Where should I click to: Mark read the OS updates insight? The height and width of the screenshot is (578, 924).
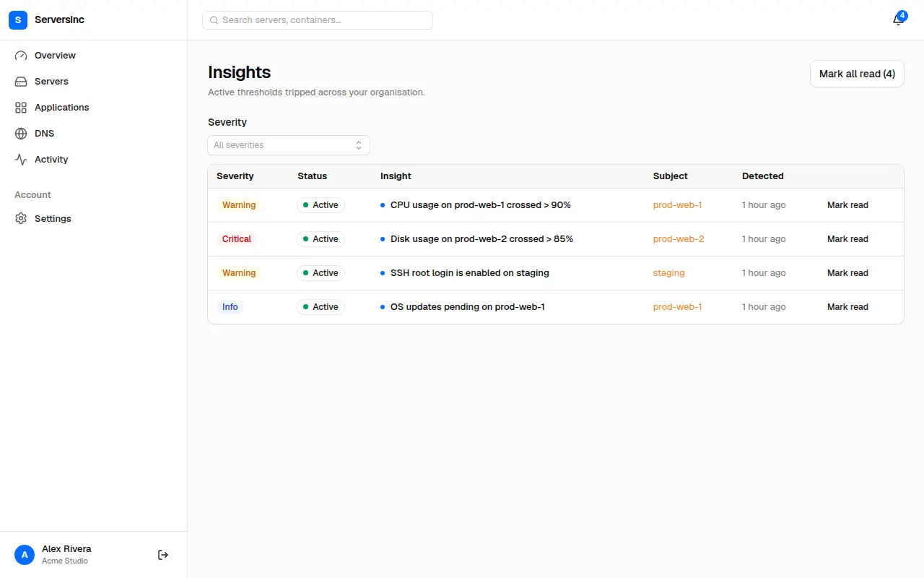point(847,307)
